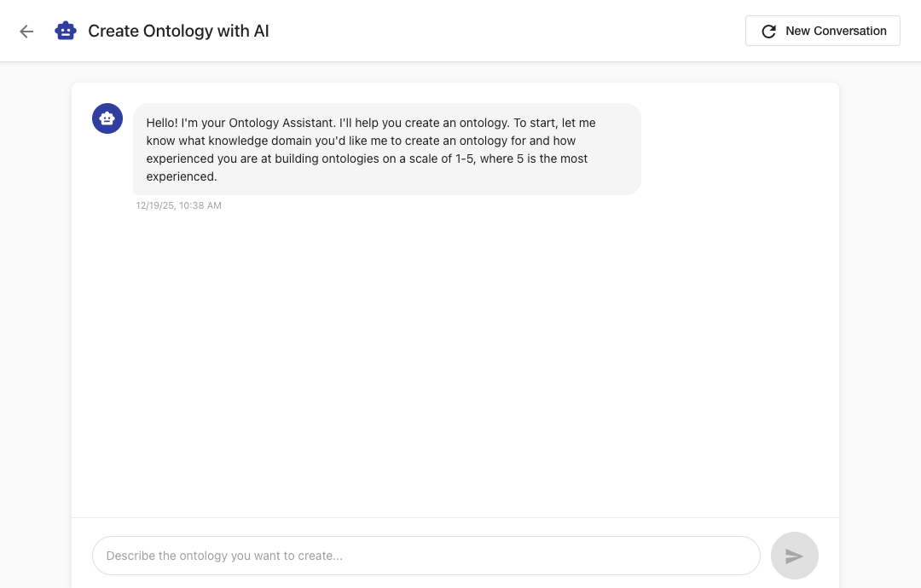Click the 'Create Ontology with AI' title
921x588 pixels.
(178, 32)
